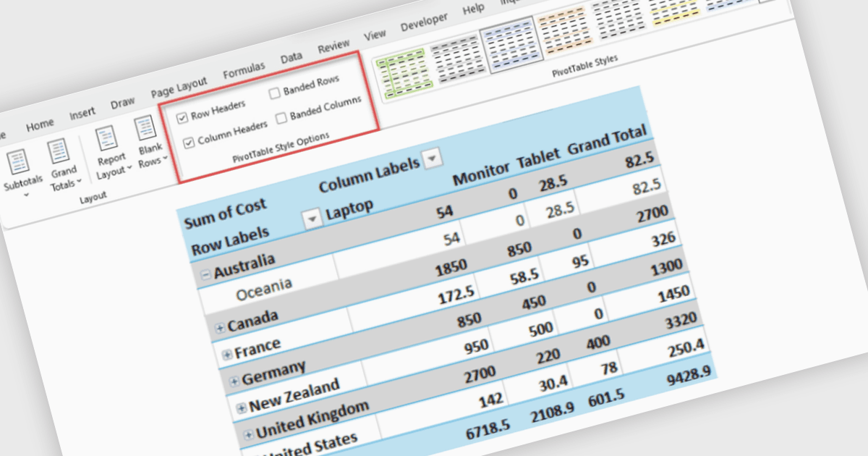
Task: Go to the Data ribbon tab
Action: pos(291,57)
